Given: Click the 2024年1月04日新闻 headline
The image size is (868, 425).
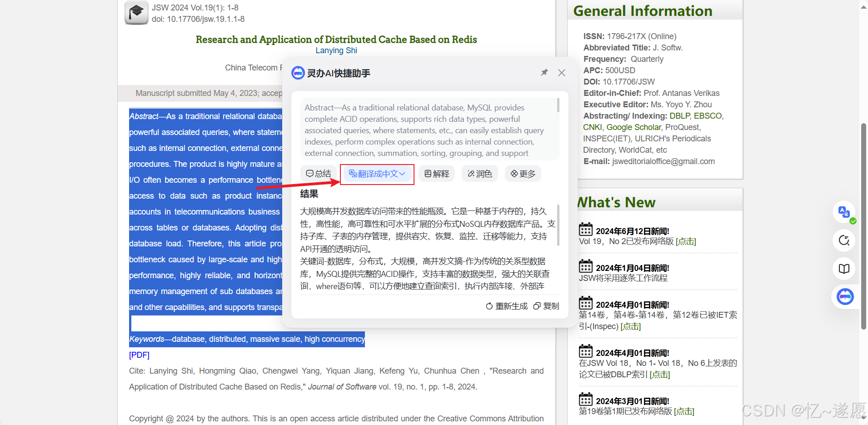Looking at the screenshot, I should [633, 268].
